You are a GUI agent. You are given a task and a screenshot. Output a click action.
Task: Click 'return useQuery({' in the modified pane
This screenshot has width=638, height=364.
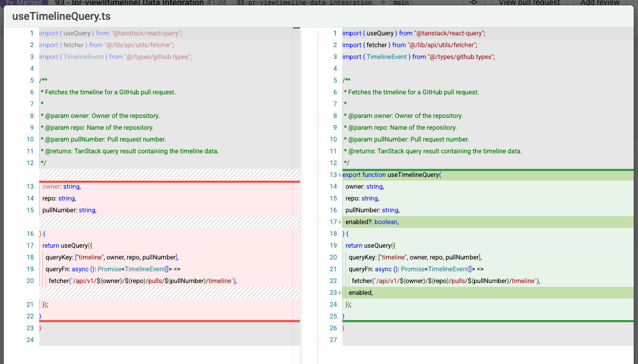tap(370, 246)
